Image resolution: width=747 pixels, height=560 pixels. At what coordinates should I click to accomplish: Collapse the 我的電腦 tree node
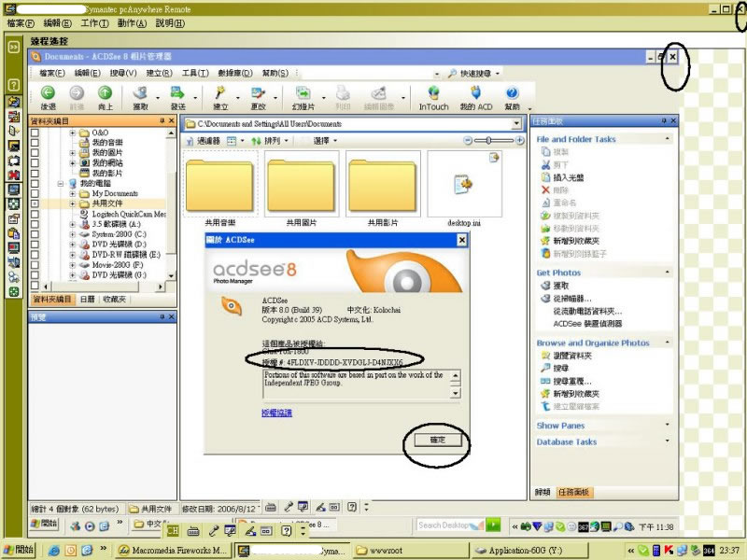pos(61,183)
